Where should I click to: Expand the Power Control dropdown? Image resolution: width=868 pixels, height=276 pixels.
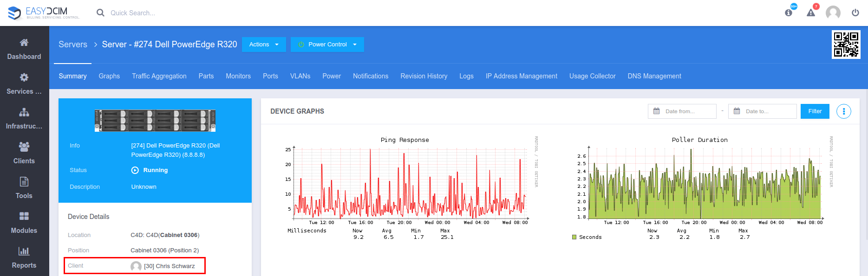tap(327, 45)
